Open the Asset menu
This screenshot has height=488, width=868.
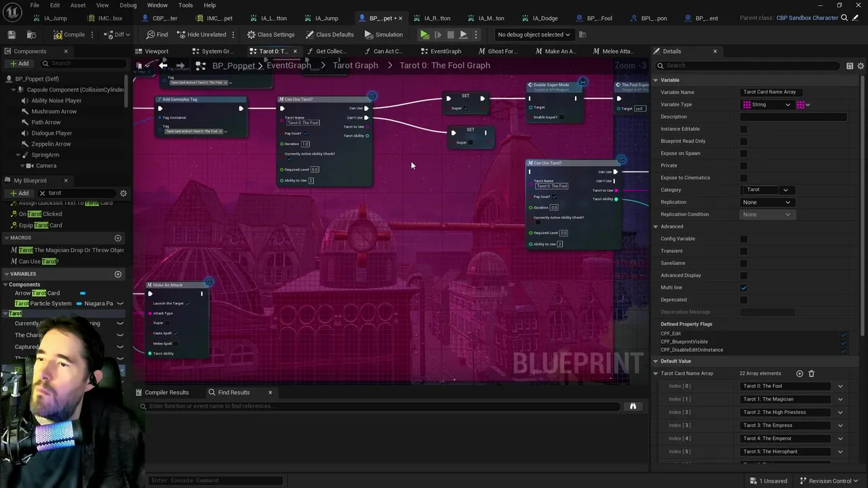point(78,5)
